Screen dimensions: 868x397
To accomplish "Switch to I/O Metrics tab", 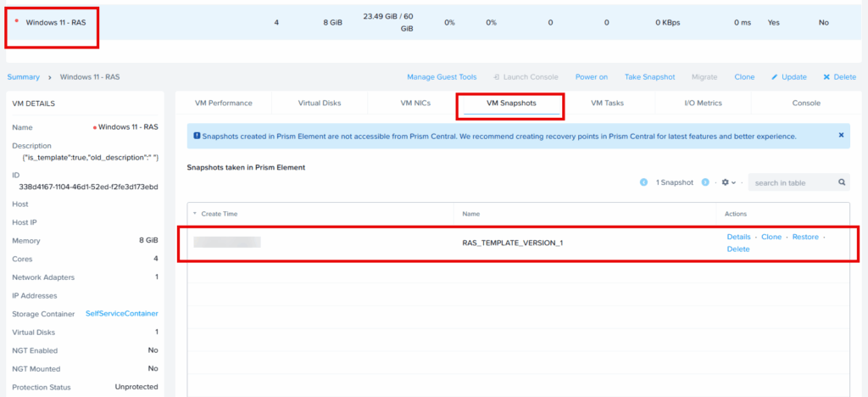I will [703, 103].
